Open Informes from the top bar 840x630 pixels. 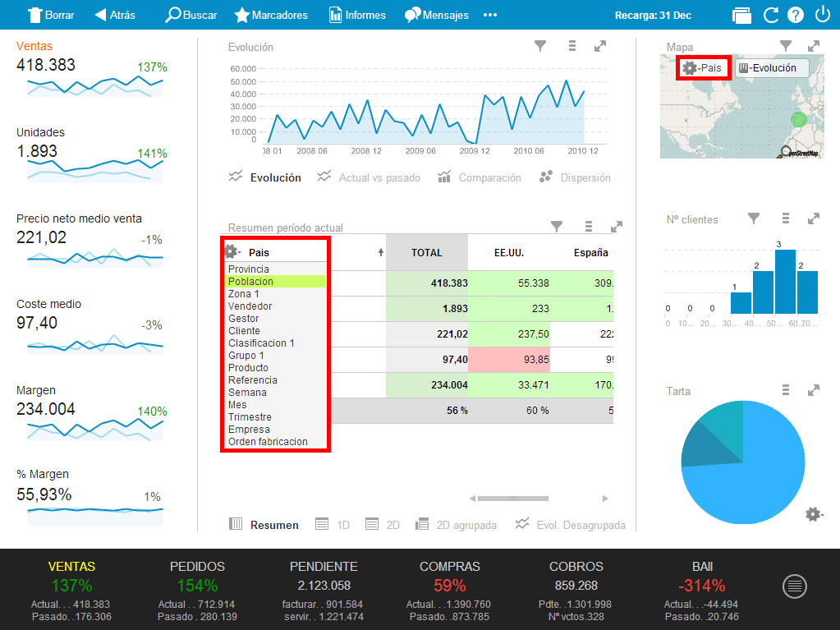point(357,15)
